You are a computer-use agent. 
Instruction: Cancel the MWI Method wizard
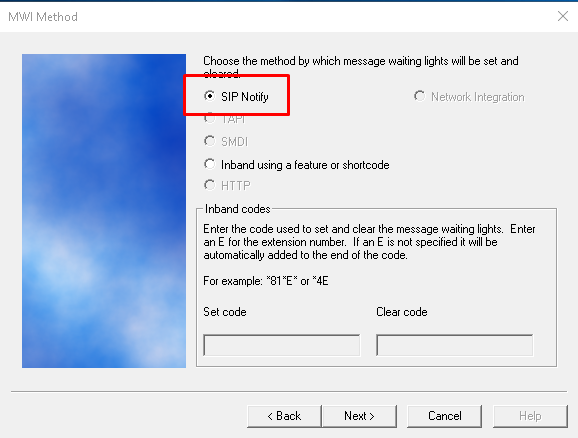coord(445,416)
